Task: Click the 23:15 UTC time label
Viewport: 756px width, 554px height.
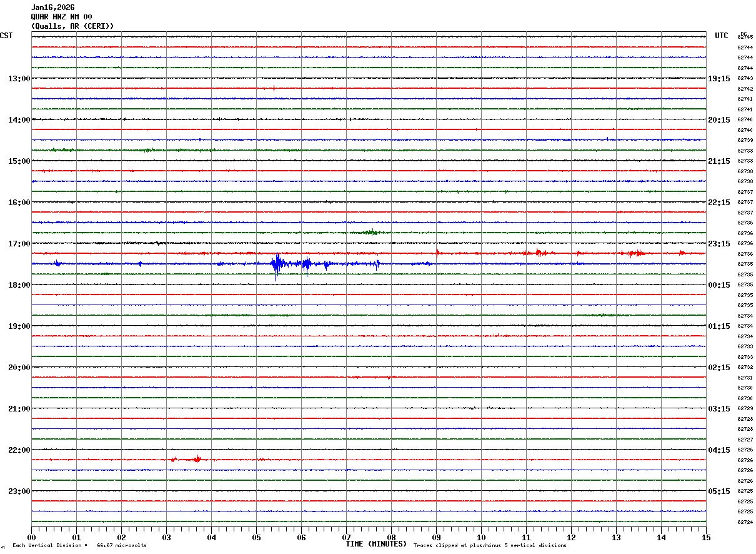Action: [x=719, y=244]
